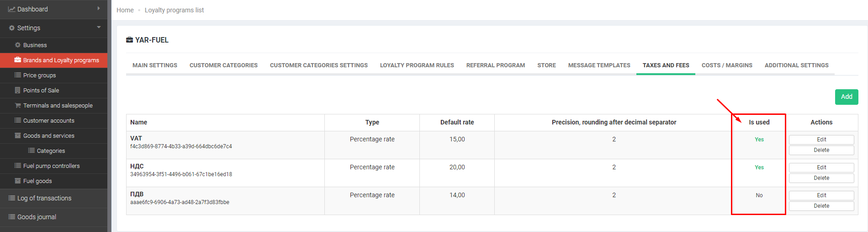Click the Price groups list icon
The width and height of the screenshot is (868, 232).
click(18, 75)
